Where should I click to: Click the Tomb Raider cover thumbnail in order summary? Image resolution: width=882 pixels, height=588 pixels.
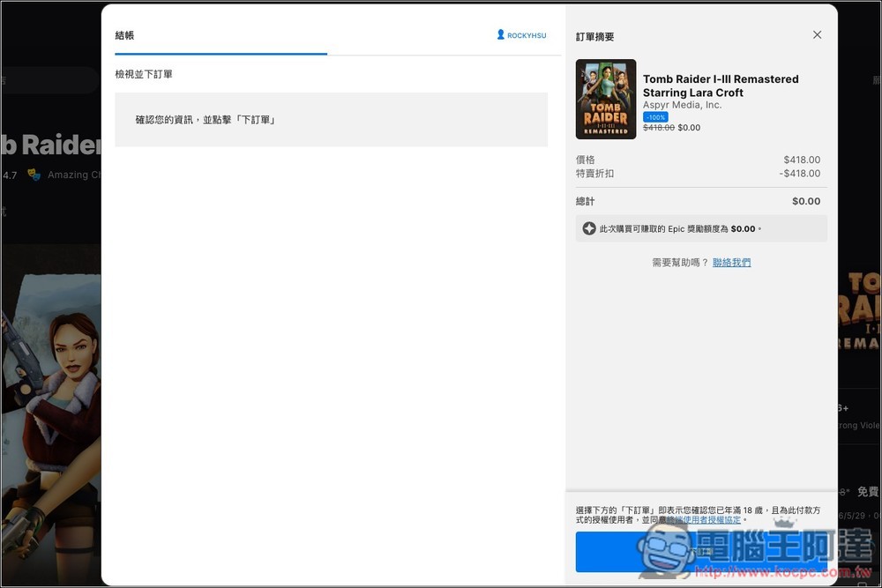[606, 99]
